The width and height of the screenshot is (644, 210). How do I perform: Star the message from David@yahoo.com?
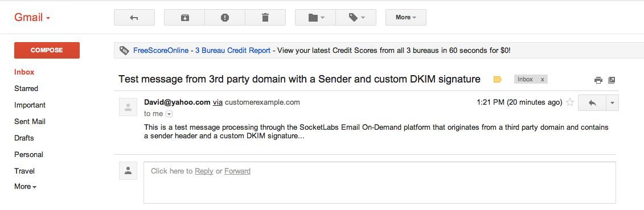[x=570, y=102]
